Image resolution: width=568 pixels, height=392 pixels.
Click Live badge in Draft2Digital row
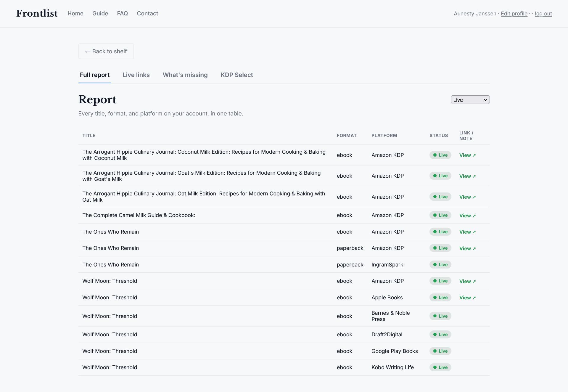[x=440, y=335]
